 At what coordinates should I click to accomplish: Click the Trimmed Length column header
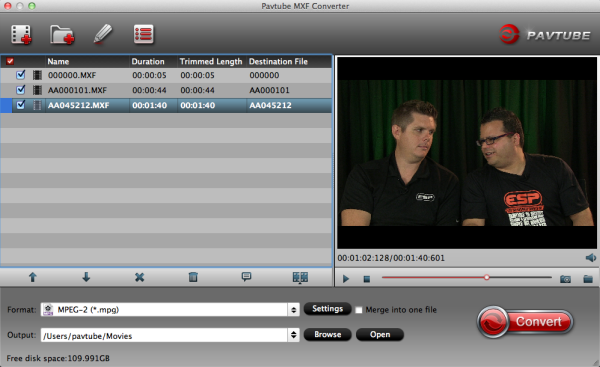212,62
